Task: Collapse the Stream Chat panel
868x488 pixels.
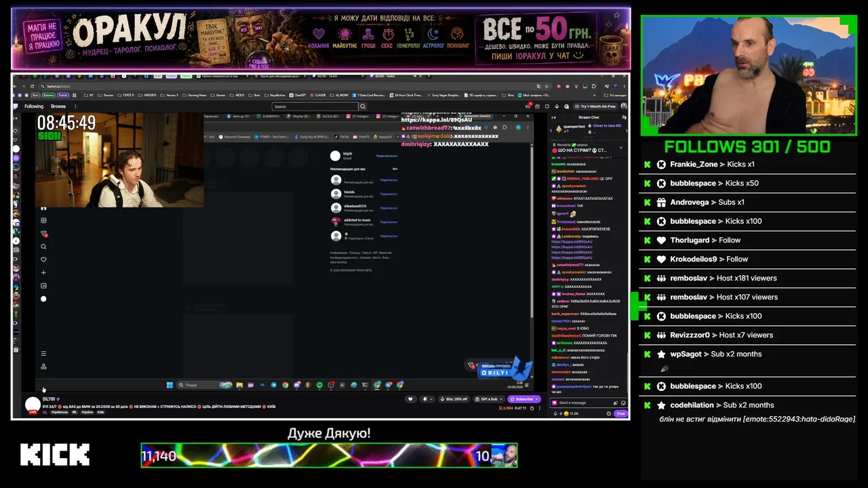Action: 553,117
